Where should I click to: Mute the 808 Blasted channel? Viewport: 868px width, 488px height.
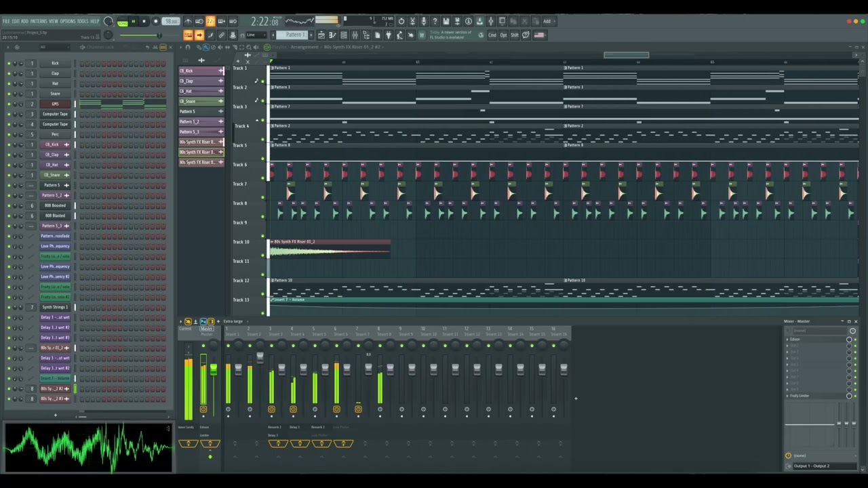(9, 216)
